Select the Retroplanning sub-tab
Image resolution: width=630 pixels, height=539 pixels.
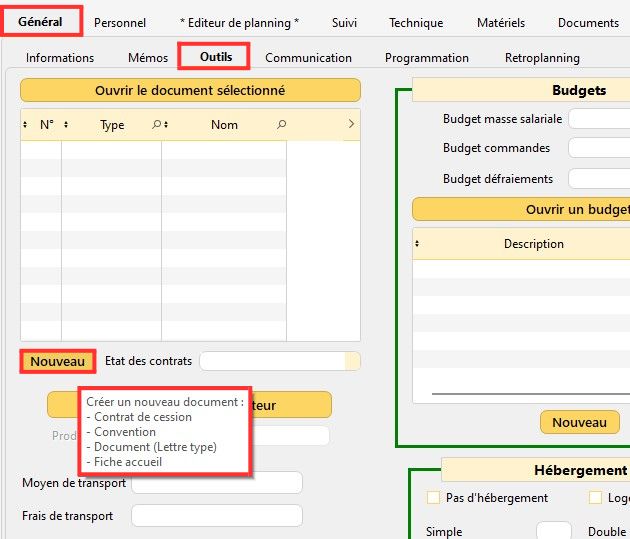[542, 58]
